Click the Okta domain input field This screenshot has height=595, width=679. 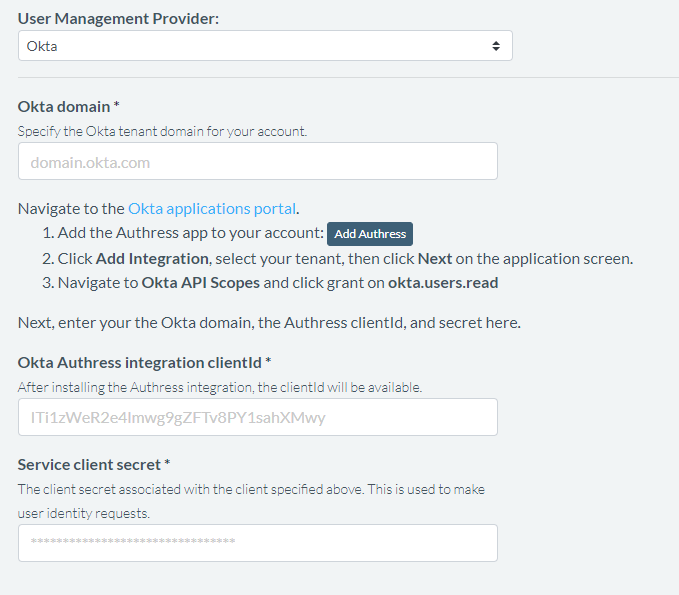(257, 161)
